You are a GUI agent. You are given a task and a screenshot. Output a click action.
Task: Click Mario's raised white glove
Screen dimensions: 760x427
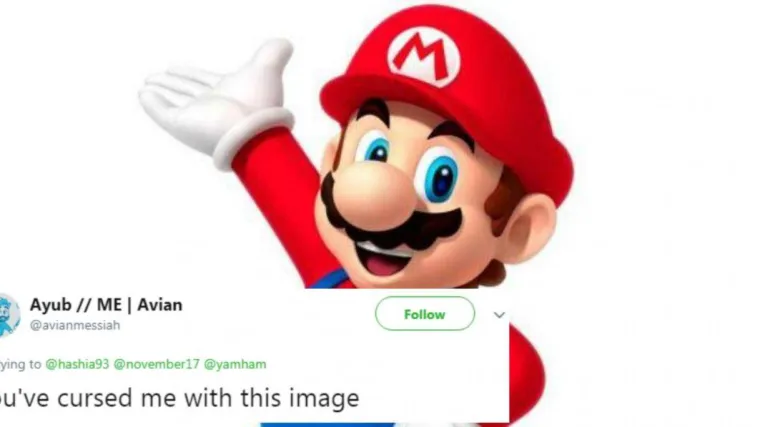click(216, 99)
